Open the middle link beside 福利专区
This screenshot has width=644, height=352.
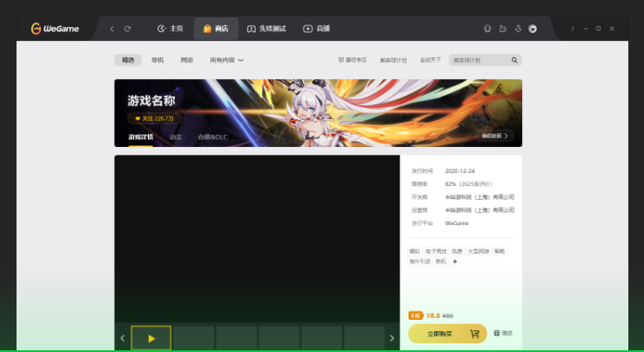[393, 60]
